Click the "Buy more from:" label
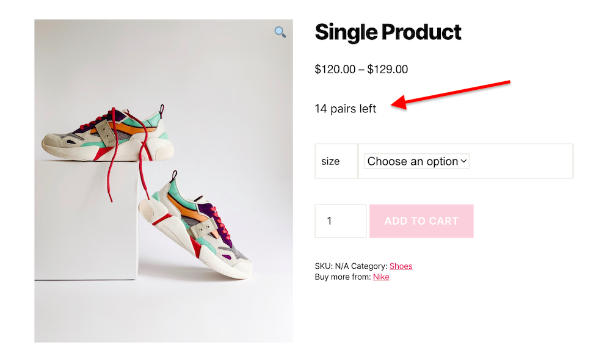This screenshot has width=610, height=364. 342,277
